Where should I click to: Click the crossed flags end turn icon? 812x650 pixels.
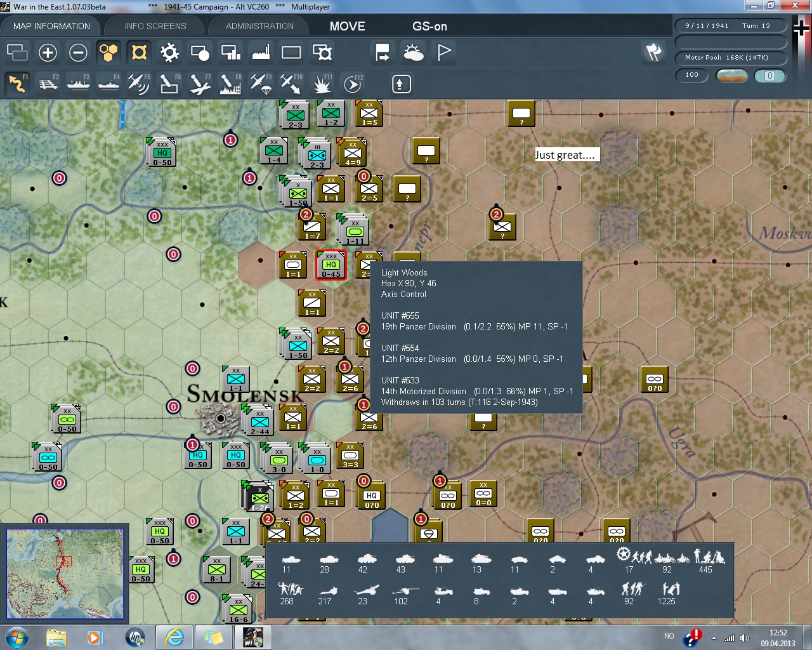[653, 52]
